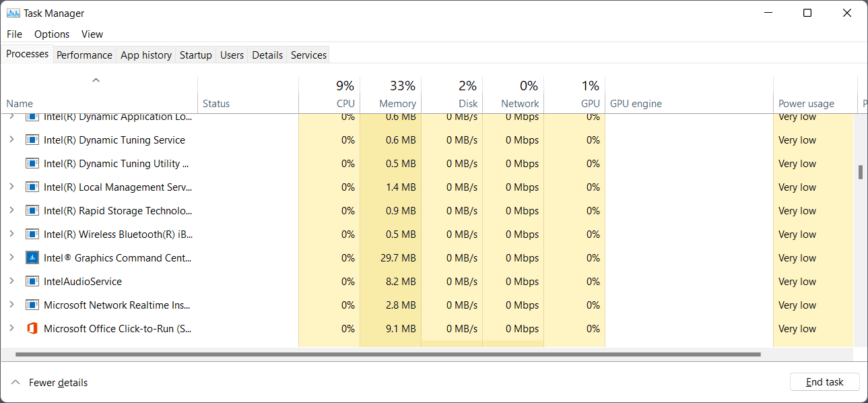868x403 pixels.
Task: Click the Intel Rapid Storage Technology icon
Action: click(x=32, y=211)
